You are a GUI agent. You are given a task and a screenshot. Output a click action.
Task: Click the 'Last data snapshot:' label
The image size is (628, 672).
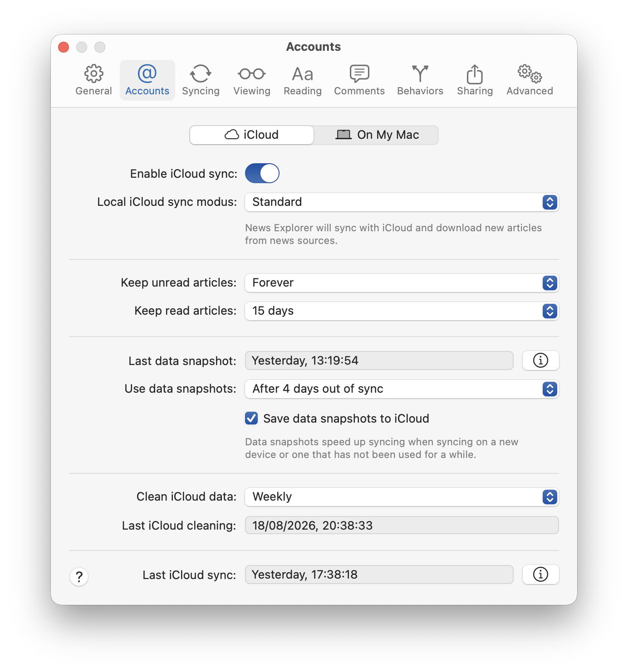[182, 361]
